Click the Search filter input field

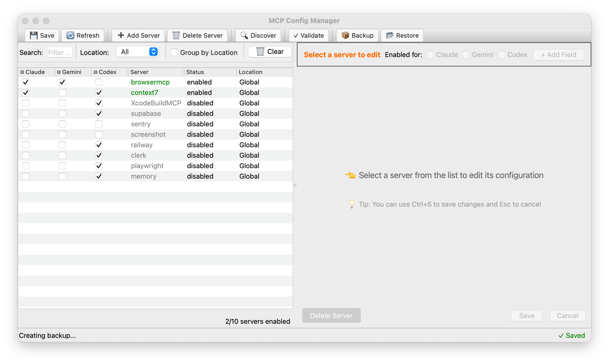(60, 52)
